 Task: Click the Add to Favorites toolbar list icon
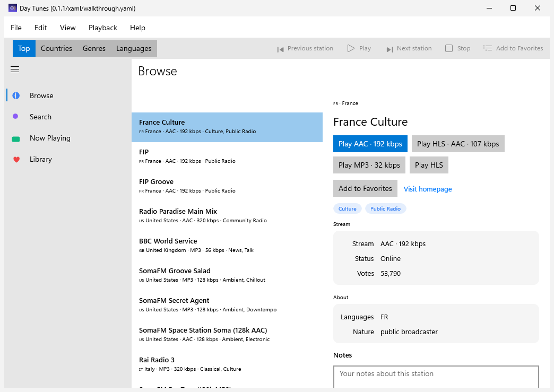488,48
